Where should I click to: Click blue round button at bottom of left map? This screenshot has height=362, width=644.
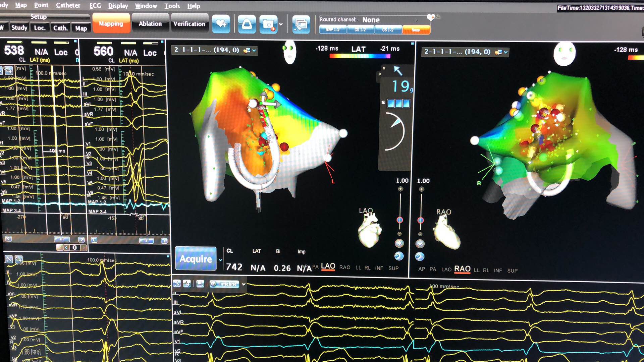(x=399, y=256)
